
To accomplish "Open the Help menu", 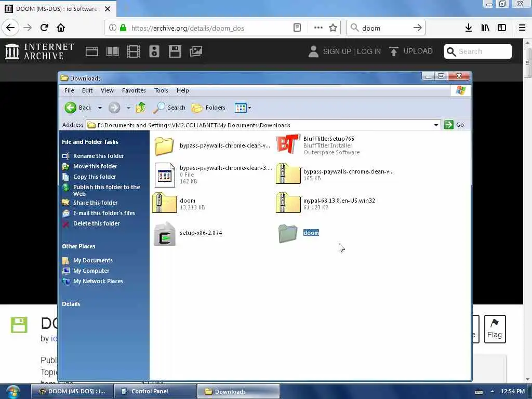I will [182, 90].
